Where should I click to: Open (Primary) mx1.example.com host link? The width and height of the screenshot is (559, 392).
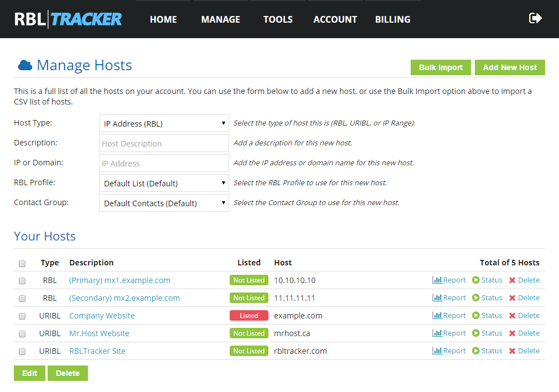click(120, 280)
